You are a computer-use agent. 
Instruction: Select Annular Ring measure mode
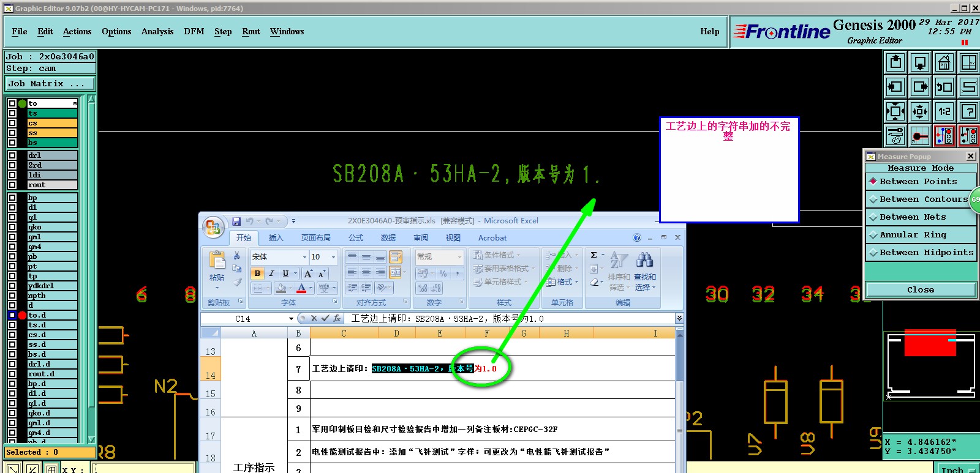point(921,235)
